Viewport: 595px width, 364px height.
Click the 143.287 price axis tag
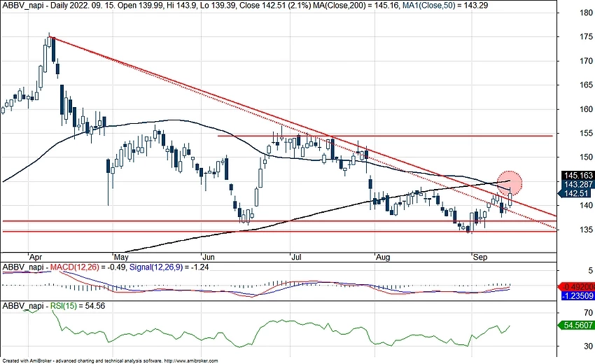578,185
